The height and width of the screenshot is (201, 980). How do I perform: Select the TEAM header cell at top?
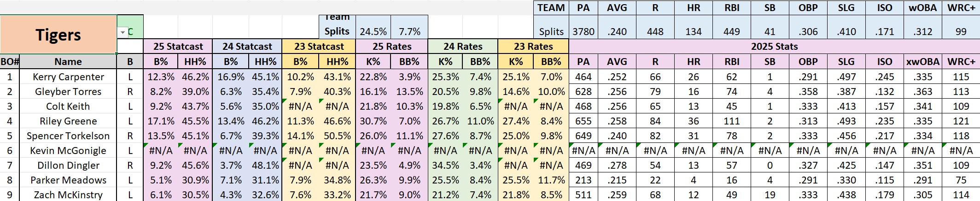click(x=551, y=8)
